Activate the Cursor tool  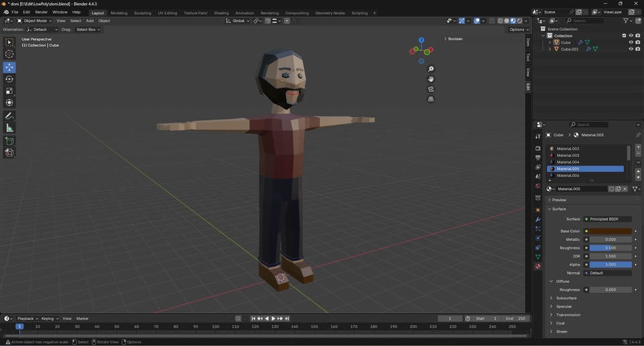click(x=9, y=54)
